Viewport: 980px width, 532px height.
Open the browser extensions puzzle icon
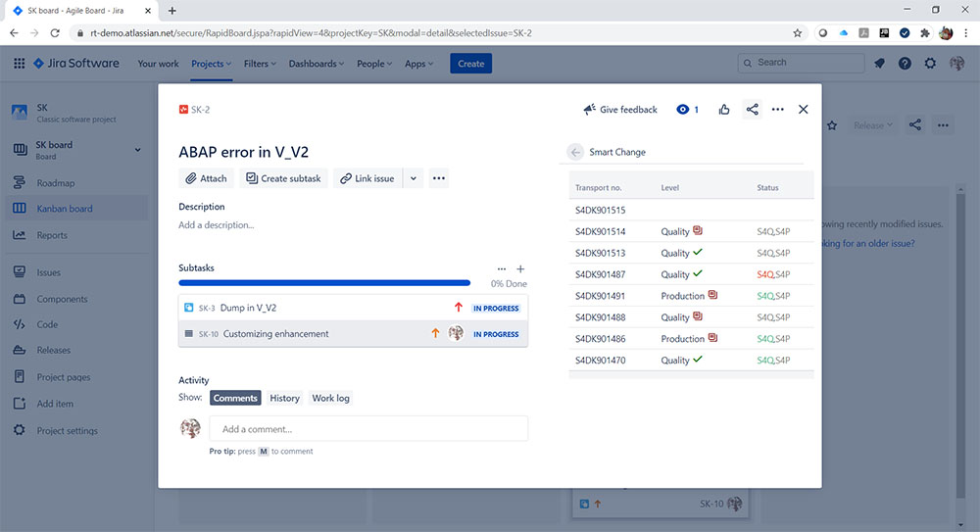point(925,33)
